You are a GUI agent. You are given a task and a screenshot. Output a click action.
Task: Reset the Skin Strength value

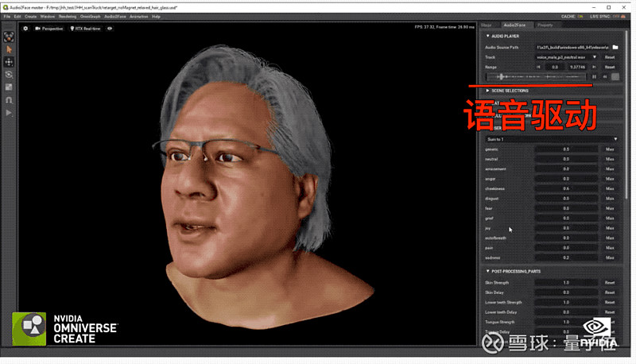coord(610,282)
